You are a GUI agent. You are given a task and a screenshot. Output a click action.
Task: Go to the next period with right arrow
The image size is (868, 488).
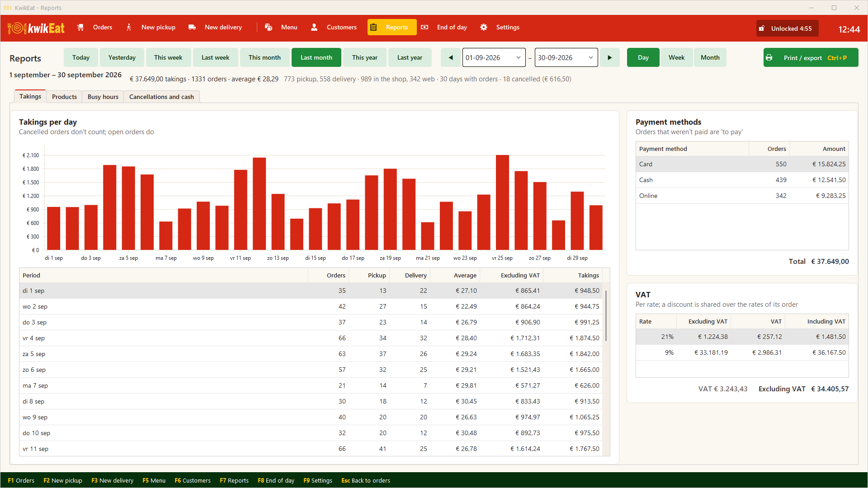(x=610, y=57)
